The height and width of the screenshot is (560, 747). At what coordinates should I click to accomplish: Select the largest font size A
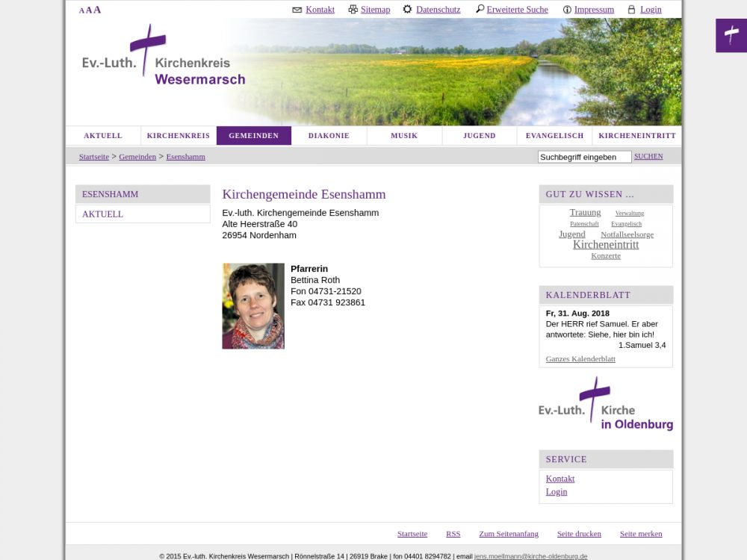pos(97,10)
